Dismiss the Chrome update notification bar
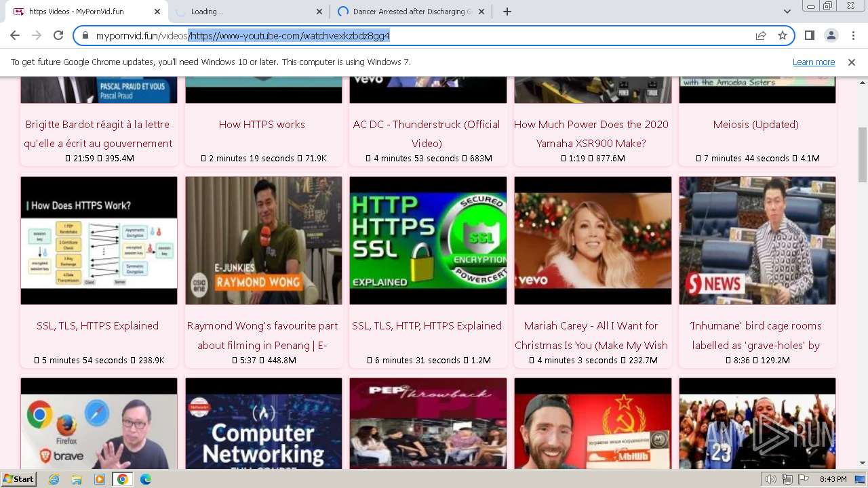The width and height of the screenshot is (868, 488). [852, 62]
